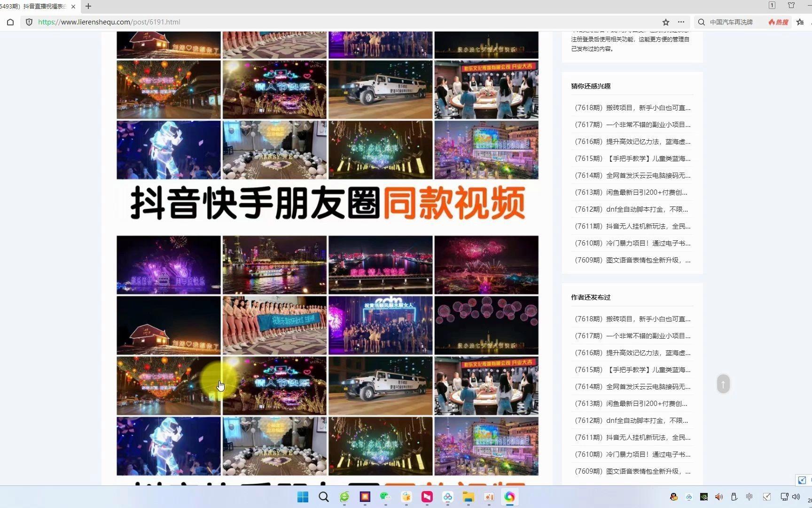Switch to the active colorful-swirl browser icon
The image size is (812, 508).
pos(510,497)
